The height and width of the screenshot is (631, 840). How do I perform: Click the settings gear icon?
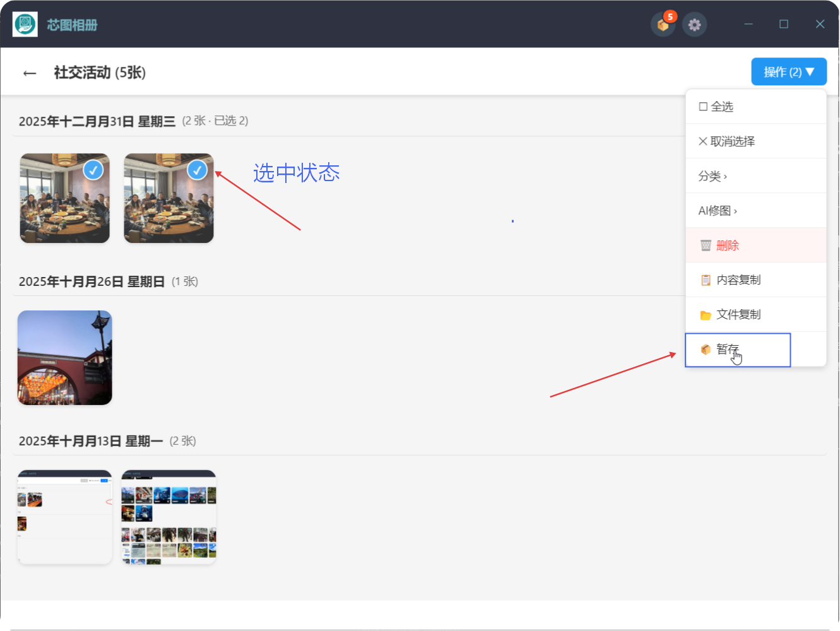click(694, 24)
